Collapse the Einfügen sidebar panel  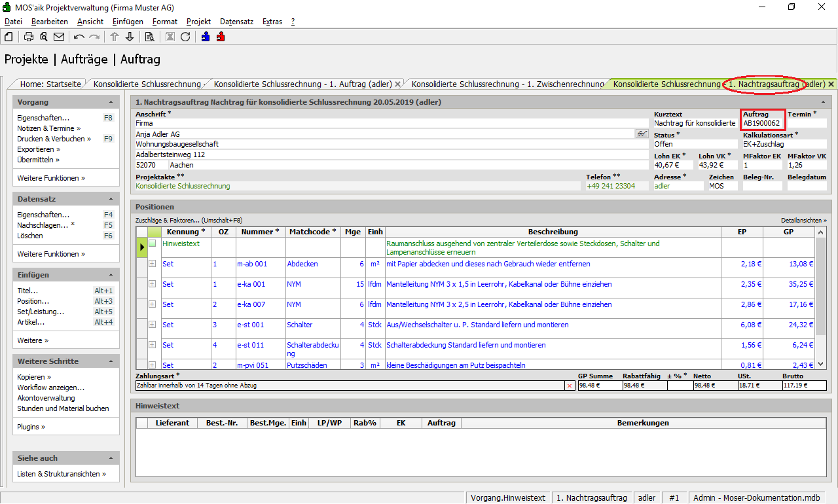(x=111, y=276)
